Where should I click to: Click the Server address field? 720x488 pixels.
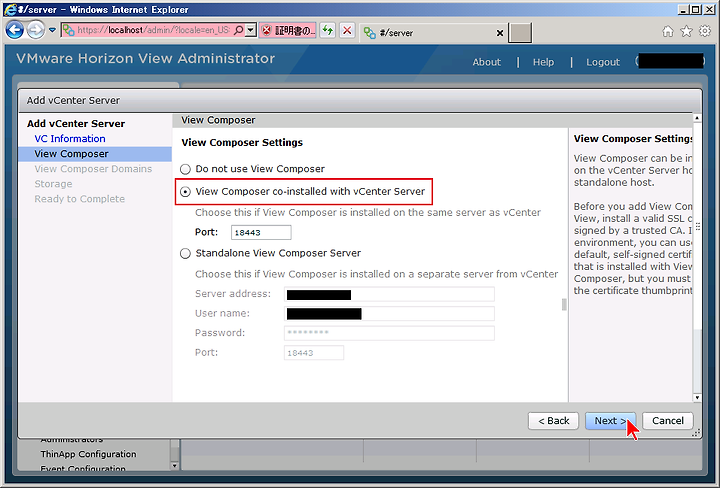pos(389,294)
